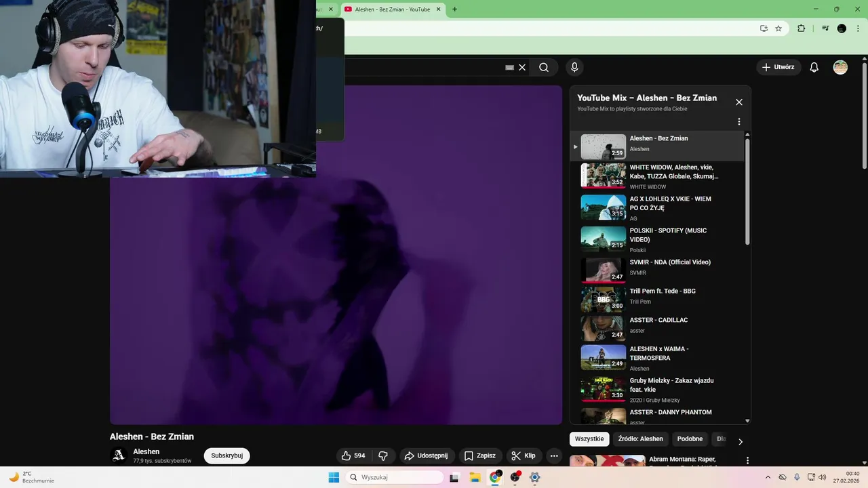Click the playlist panel scrollbar thumb

[747, 191]
